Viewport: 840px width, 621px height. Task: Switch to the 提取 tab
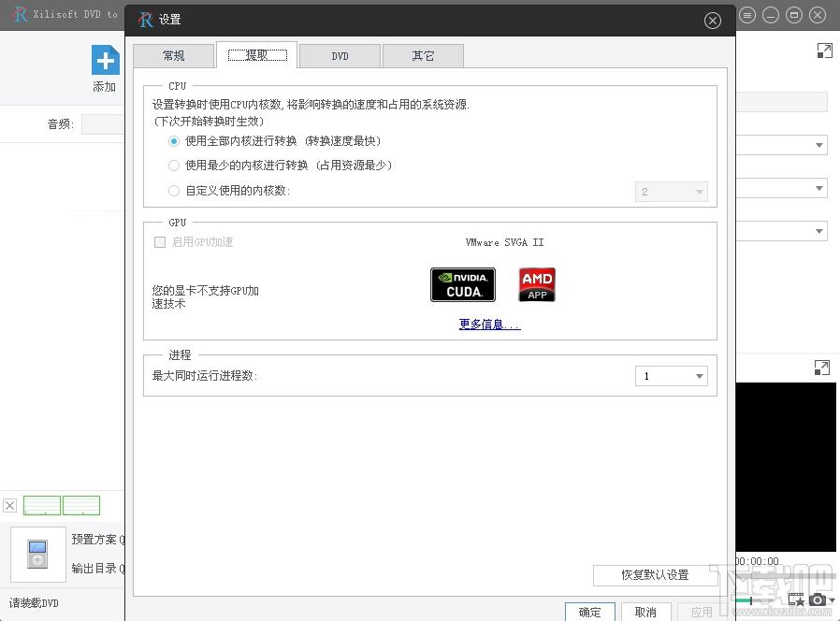coord(257,55)
